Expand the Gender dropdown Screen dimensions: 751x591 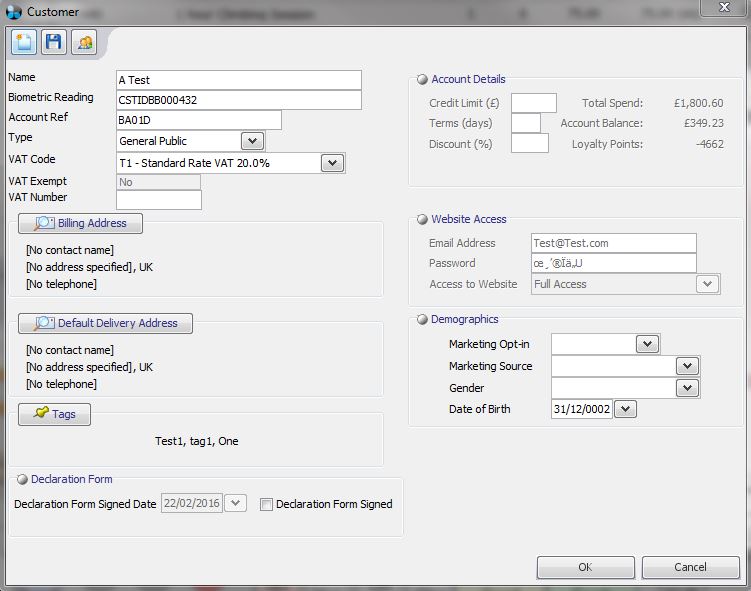pyautogui.click(x=687, y=388)
